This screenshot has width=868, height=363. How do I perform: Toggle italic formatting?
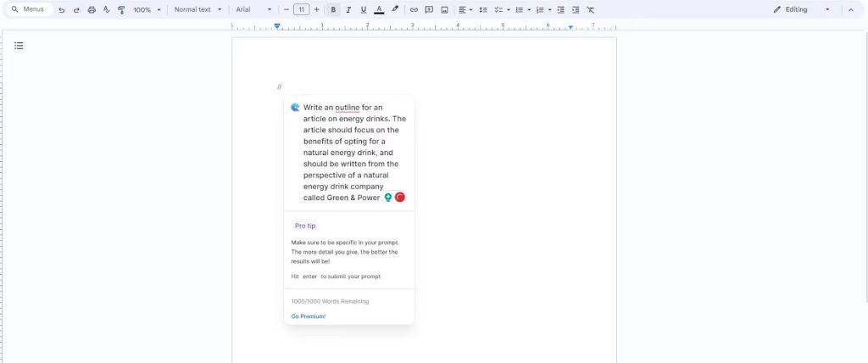click(348, 10)
